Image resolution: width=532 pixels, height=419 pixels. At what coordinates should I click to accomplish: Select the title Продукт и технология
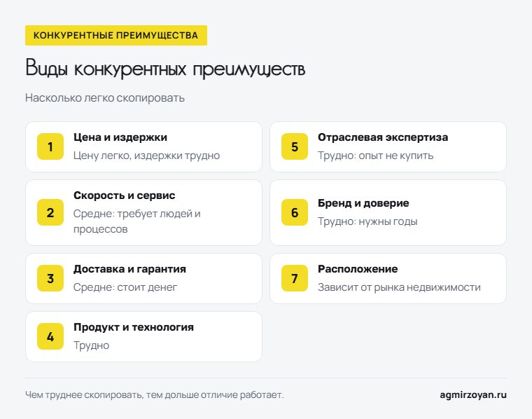pos(133,327)
